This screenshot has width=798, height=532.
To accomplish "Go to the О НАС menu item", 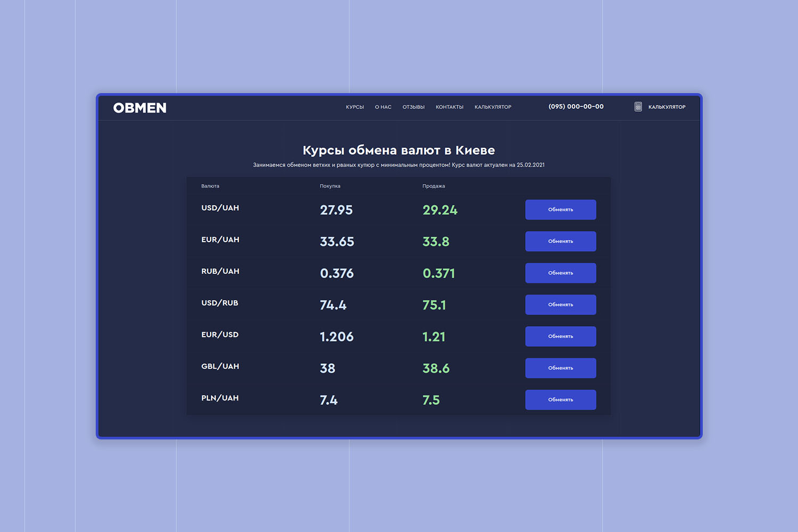I will (x=383, y=107).
